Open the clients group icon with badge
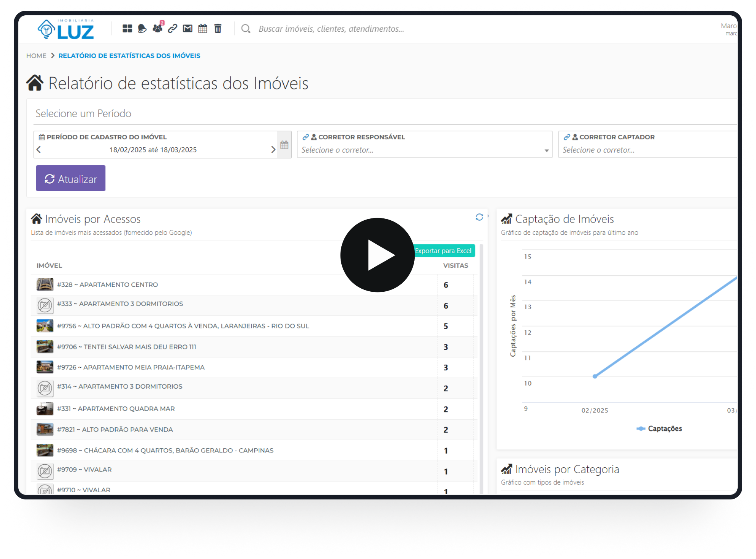756x559 pixels. (x=157, y=28)
